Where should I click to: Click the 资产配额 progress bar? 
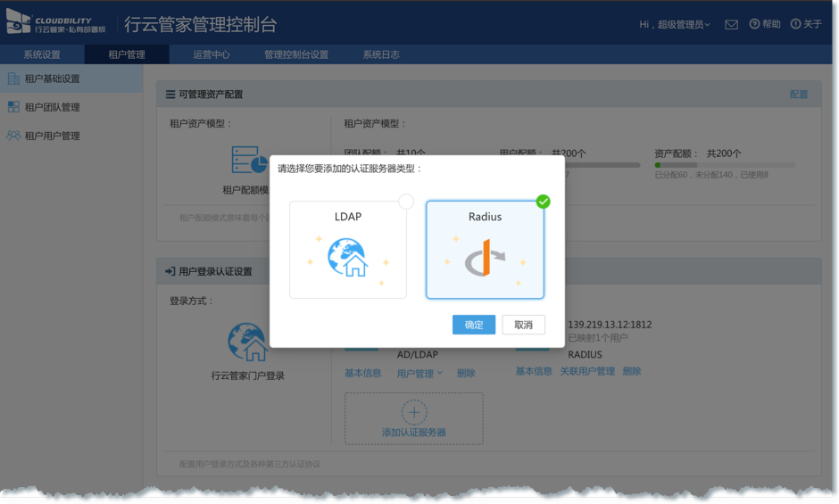pyautogui.click(x=724, y=165)
